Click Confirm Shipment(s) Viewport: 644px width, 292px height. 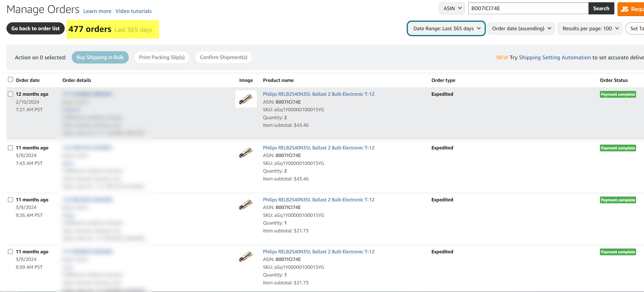coord(223,57)
